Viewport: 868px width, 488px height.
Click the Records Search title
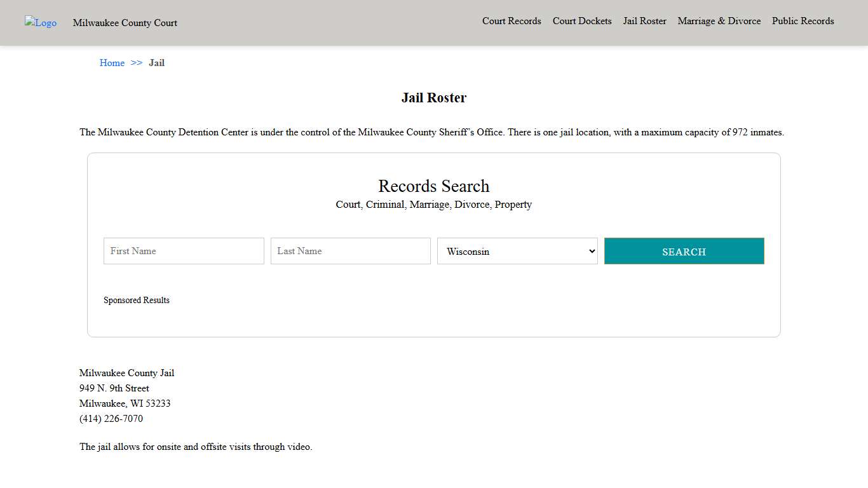coord(434,186)
